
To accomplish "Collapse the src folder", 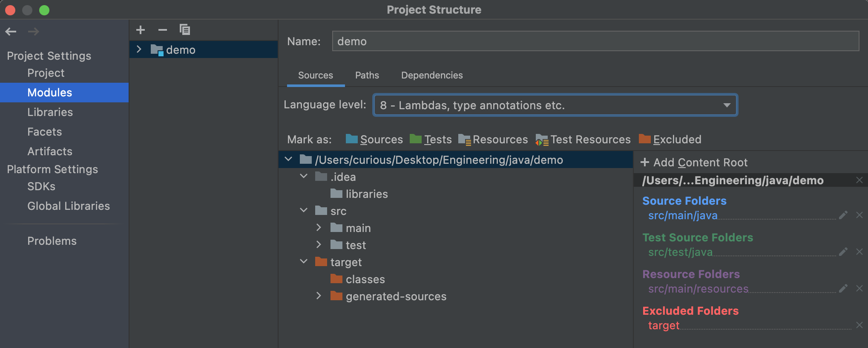I will (x=304, y=211).
